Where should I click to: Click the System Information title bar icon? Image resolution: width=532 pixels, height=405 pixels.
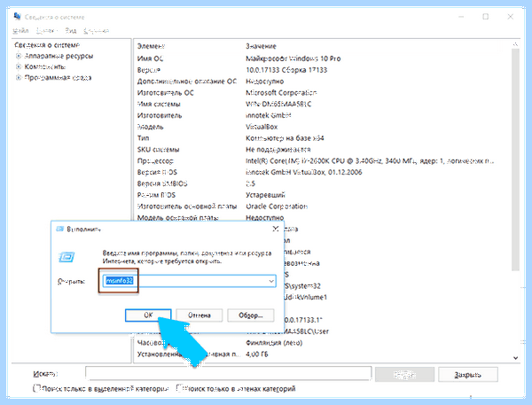click(18, 16)
